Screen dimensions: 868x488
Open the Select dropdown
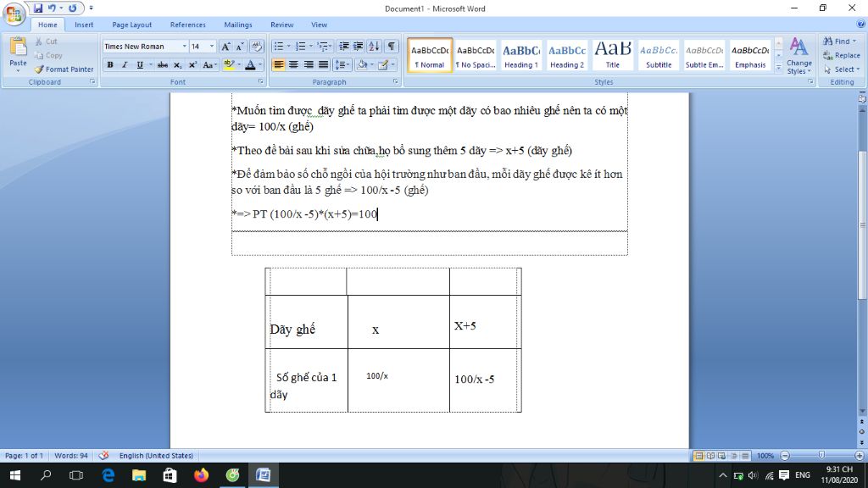pos(842,69)
